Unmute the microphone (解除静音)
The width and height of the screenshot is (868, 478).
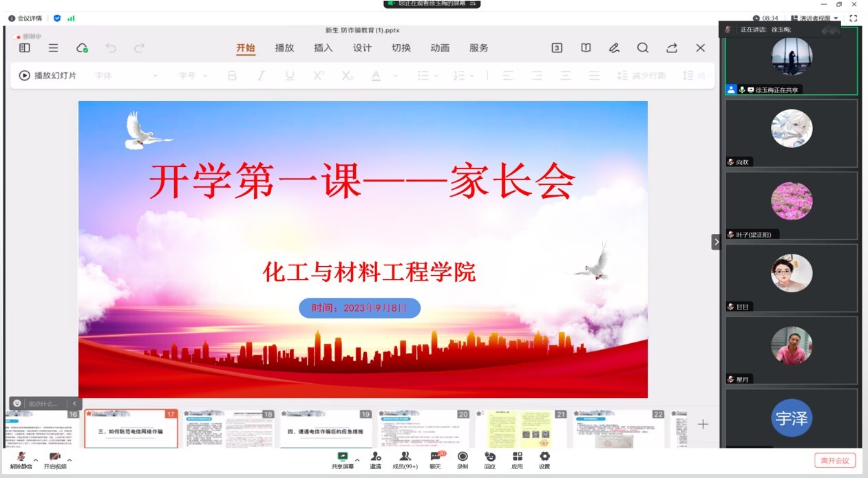click(21, 458)
